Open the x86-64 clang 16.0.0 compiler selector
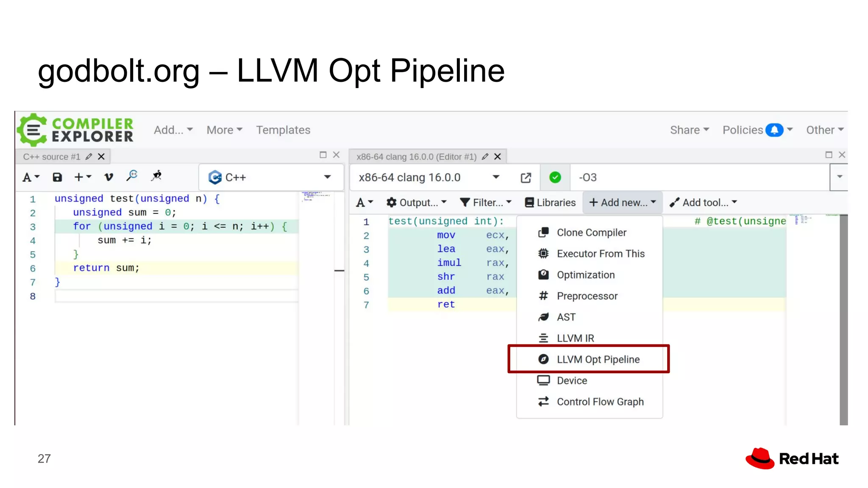Screen dimensions: 868x488 tap(429, 177)
